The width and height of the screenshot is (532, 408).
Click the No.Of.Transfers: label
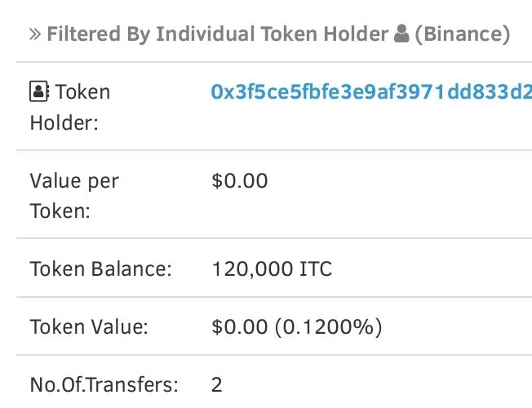pos(104,385)
